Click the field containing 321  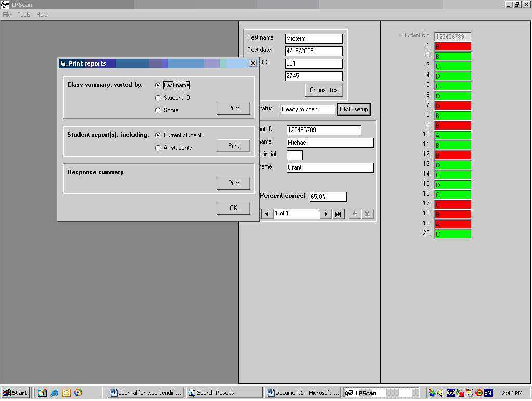[x=314, y=63]
